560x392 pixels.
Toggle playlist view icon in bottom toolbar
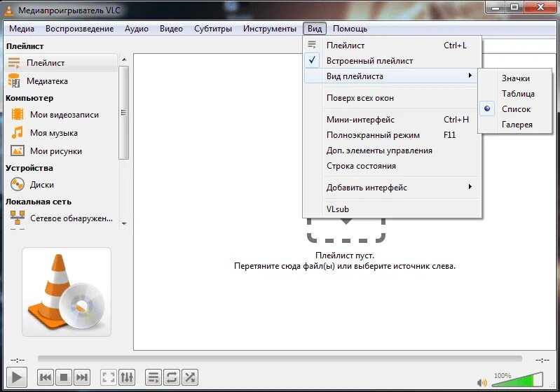tap(153, 377)
